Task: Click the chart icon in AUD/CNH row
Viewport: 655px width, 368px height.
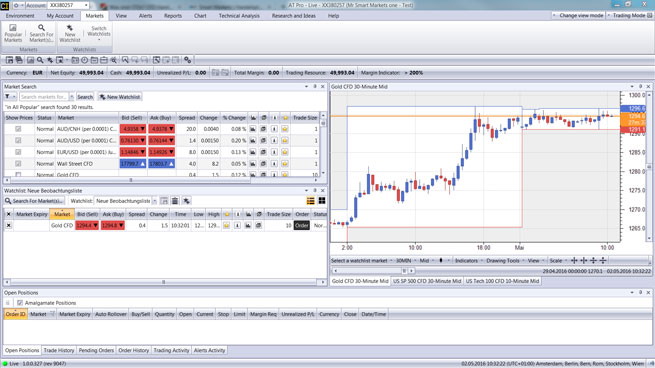Action: tap(253, 129)
